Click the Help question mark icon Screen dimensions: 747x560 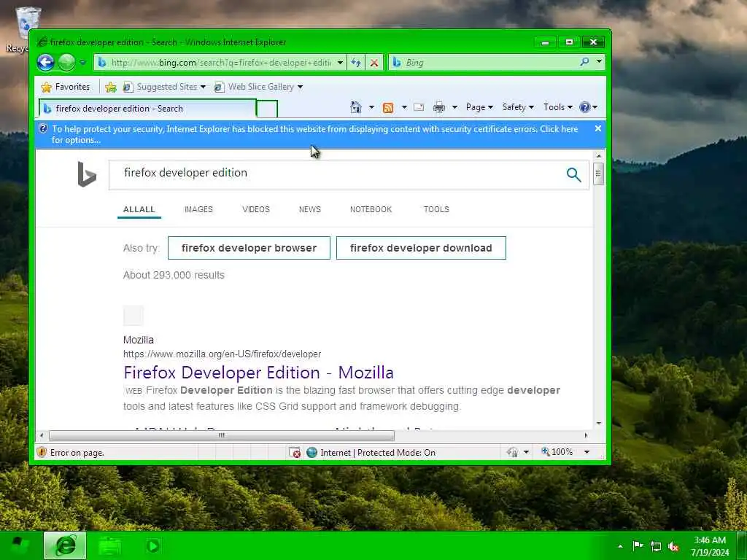click(584, 107)
